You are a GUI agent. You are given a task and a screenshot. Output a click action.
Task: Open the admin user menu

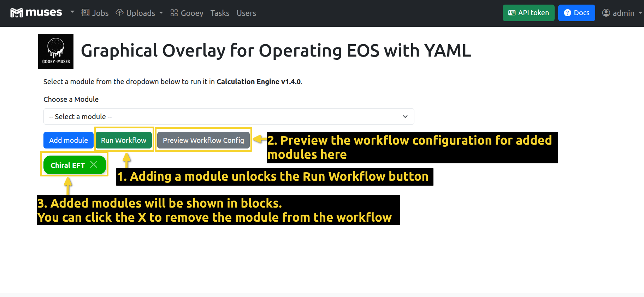click(x=622, y=13)
